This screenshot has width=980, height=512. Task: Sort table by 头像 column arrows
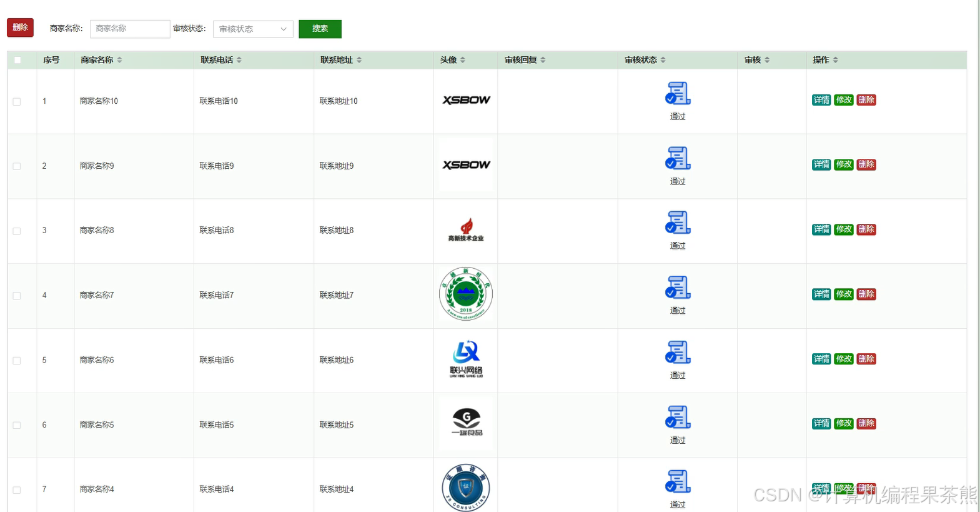click(x=463, y=60)
